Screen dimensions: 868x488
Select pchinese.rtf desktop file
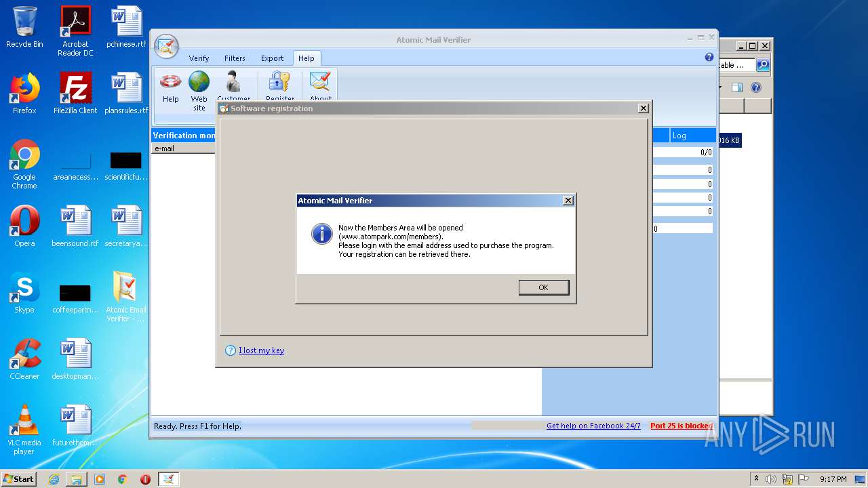click(x=126, y=27)
